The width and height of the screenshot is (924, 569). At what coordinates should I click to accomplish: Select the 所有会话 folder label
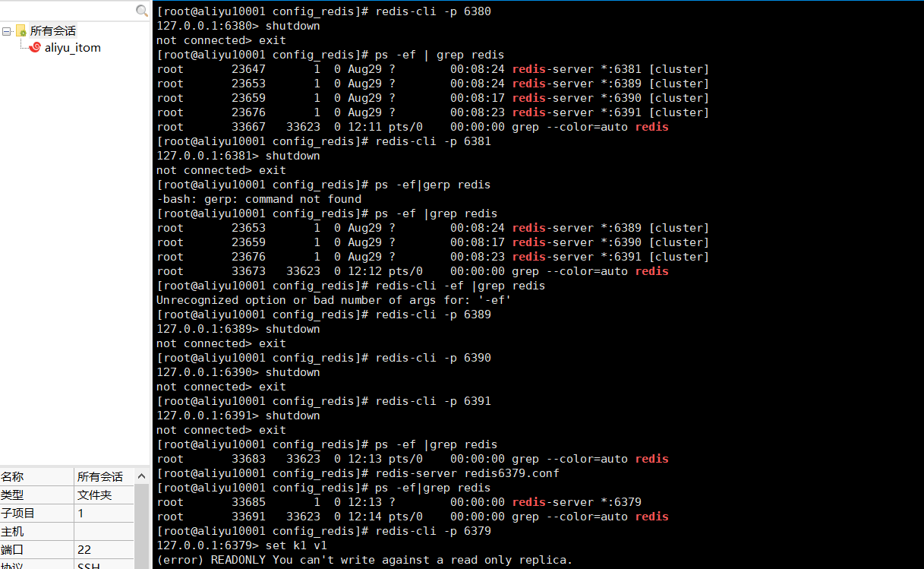pyautogui.click(x=53, y=31)
